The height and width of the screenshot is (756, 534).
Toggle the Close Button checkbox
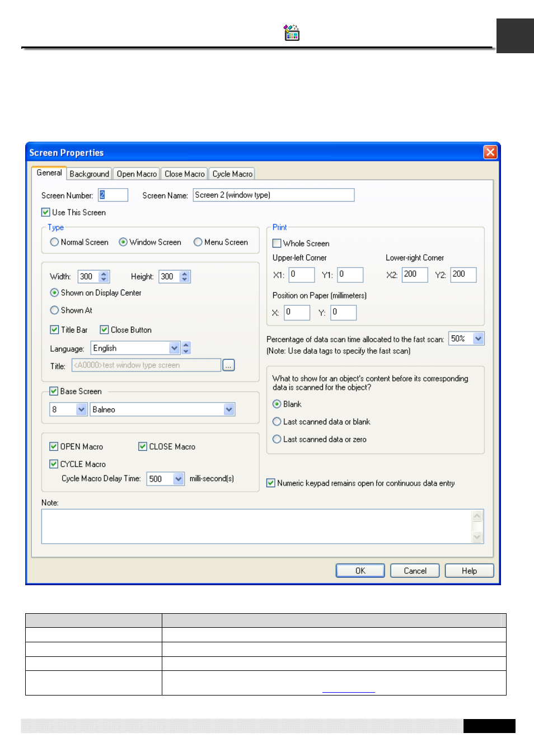coord(104,330)
